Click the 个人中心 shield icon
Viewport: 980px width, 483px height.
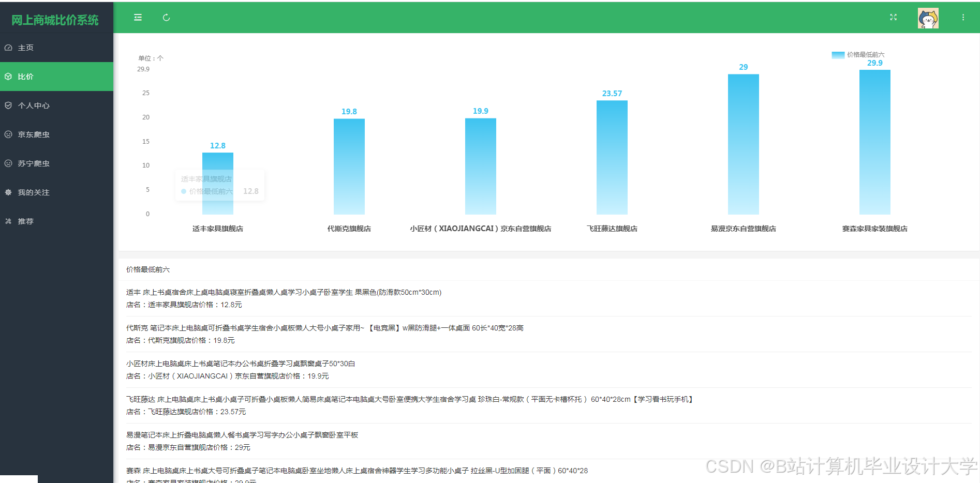(x=8, y=105)
